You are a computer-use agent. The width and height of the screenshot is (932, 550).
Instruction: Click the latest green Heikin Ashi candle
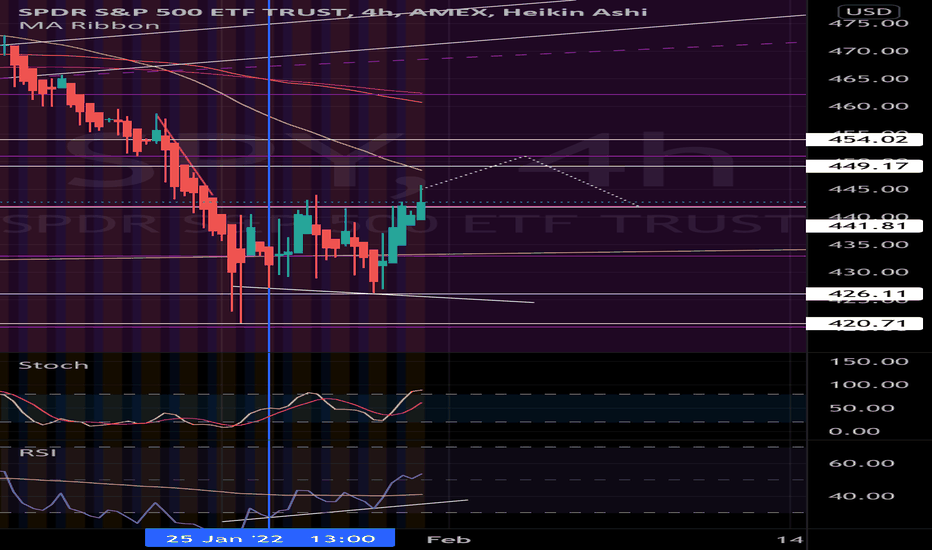[x=421, y=210]
